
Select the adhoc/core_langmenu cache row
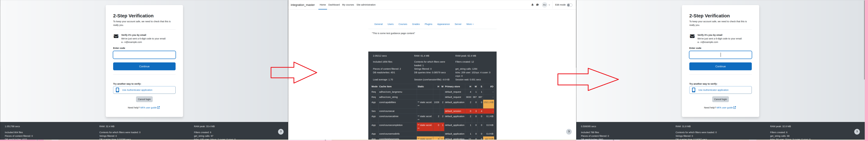coord(432,92)
